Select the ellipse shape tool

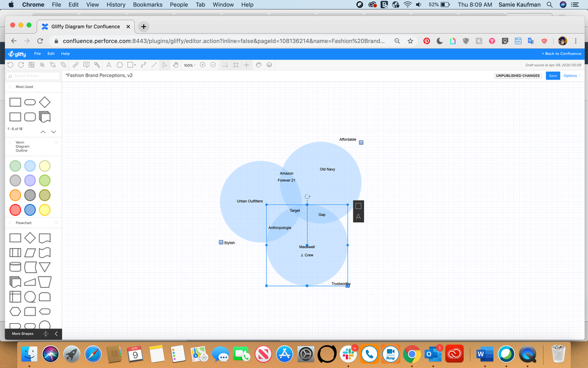pyautogui.click(x=120, y=65)
